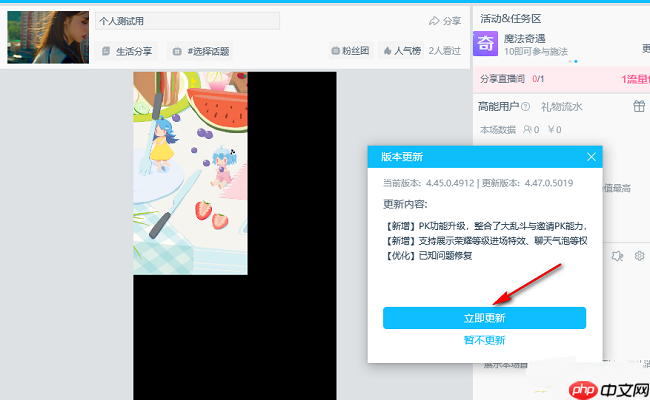Click the gift box icon

(639, 107)
